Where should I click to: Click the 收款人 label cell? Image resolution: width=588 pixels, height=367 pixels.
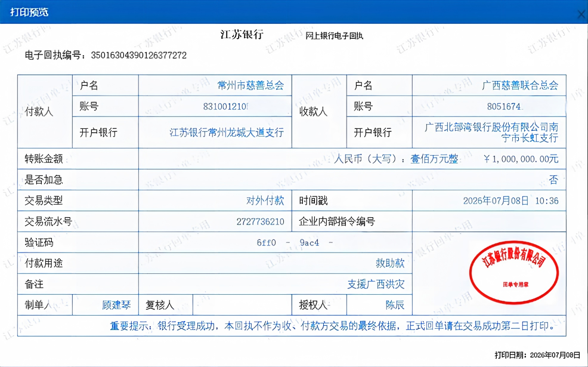(x=319, y=112)
